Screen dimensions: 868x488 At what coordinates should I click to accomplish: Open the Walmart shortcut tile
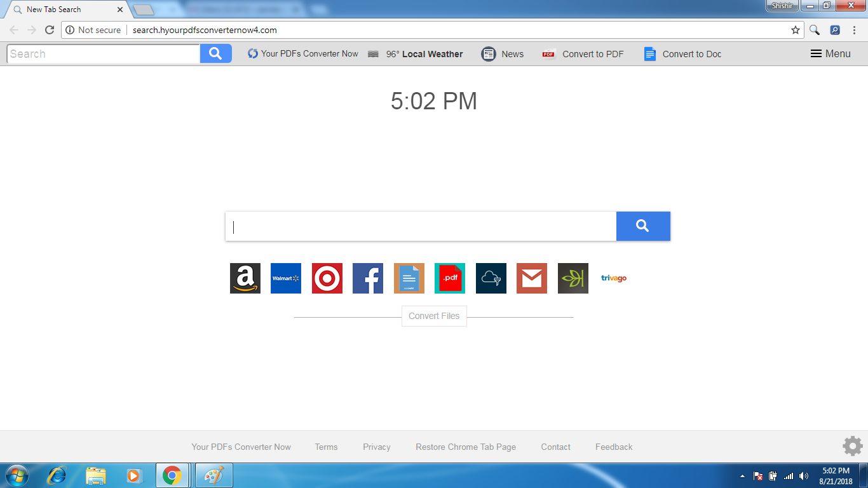coord(286,278)
